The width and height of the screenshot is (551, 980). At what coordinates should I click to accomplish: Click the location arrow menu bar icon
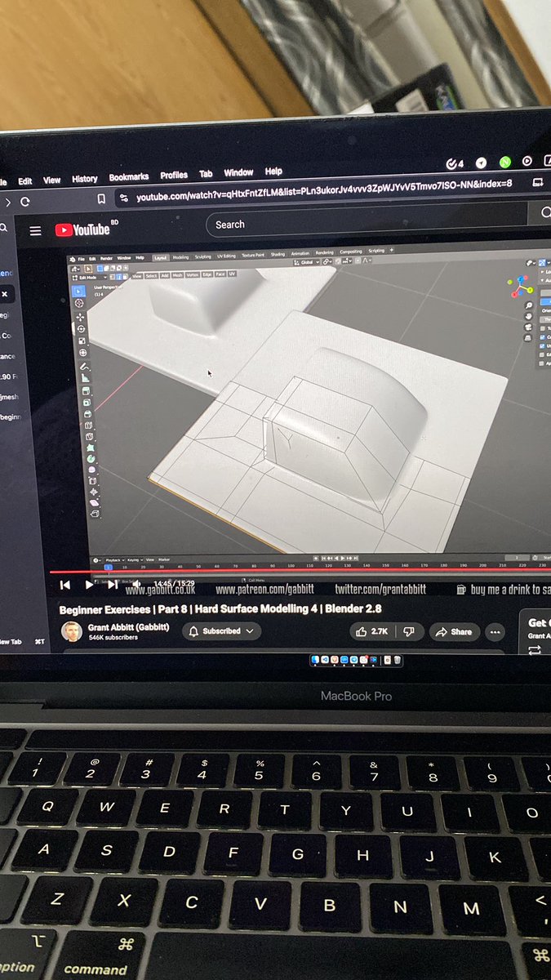[482, 163]
